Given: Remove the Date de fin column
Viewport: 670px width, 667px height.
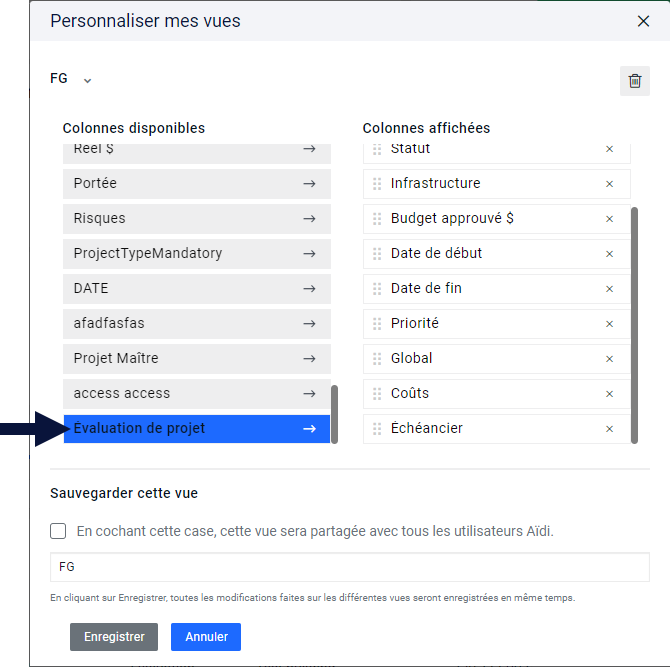Looking at the screenshot, I should coord(609,289).
